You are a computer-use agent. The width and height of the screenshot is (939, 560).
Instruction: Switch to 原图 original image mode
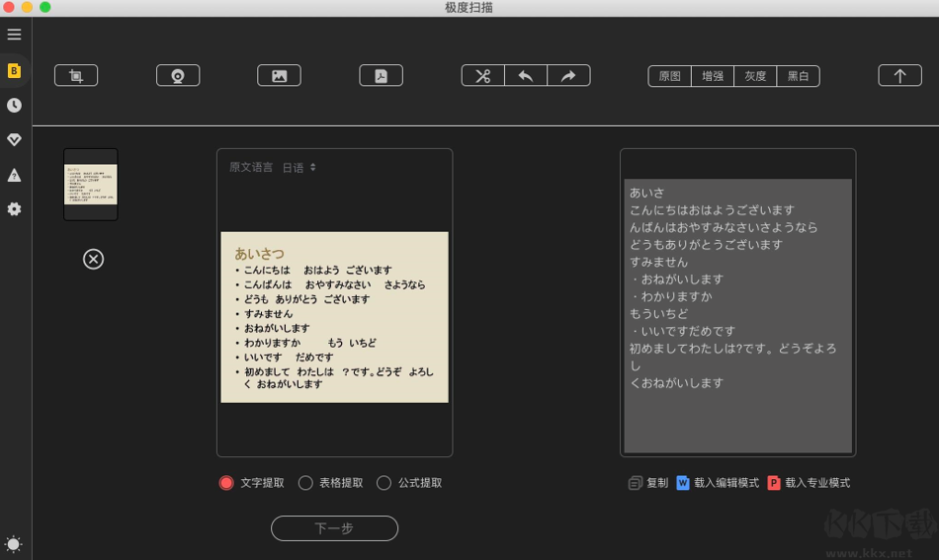(669, 76)
